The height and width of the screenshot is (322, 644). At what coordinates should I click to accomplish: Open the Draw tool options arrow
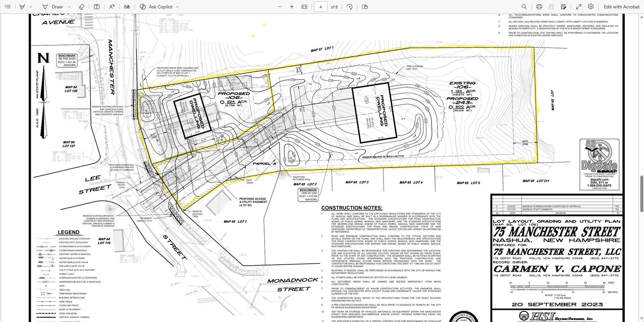pyautogui.click(x=69, y=7)
